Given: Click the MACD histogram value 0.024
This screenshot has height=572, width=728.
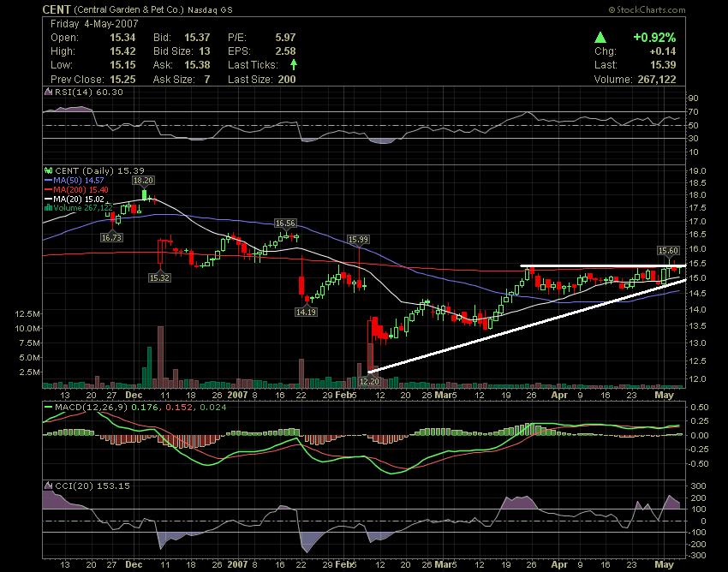Looking at the screenshot, I should (x=212, y=408).
